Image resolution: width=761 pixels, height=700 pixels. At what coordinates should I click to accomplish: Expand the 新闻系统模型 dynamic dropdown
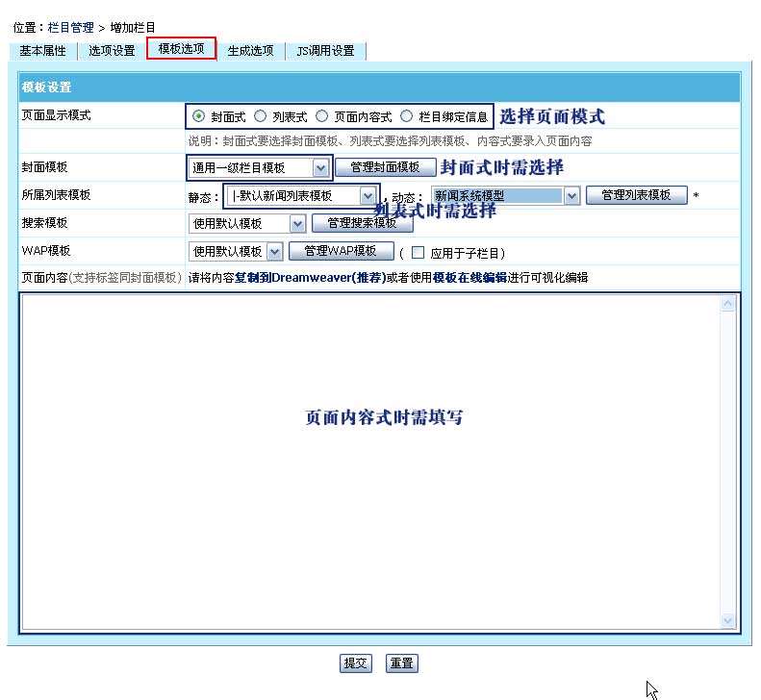point(571,196)
